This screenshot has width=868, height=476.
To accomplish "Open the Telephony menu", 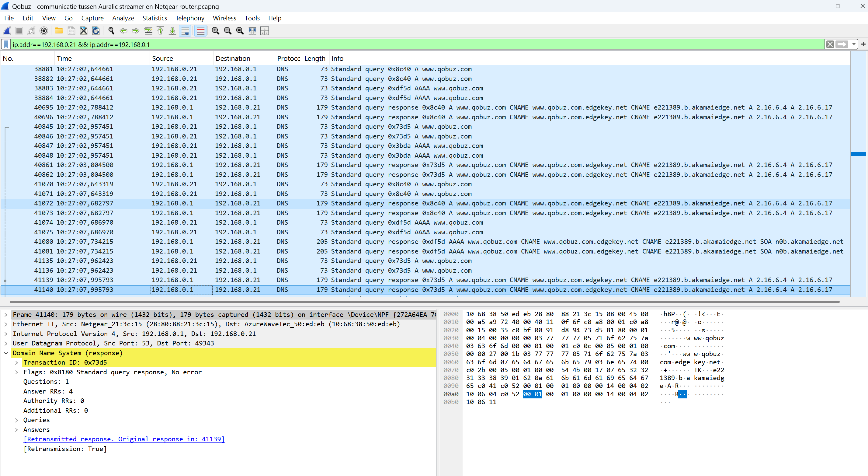I will click(x=190, y=18).
